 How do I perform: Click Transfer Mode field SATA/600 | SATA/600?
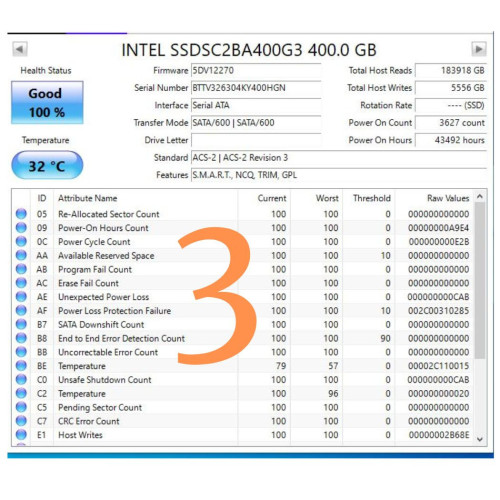click(x=256, y=123)
